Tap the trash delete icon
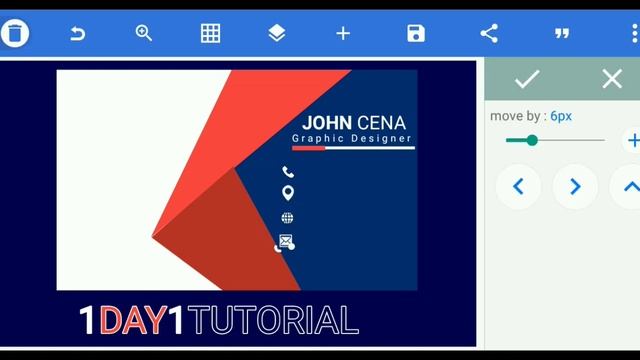Image resolution: width=640 pixels, height=360 pixels. (x=15, y=33)
